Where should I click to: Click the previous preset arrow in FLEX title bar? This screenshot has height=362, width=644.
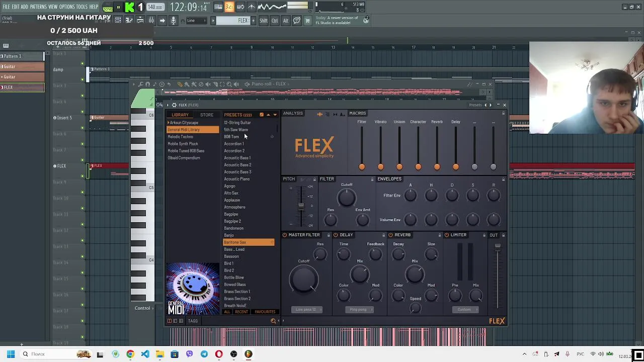click(486, 105)
